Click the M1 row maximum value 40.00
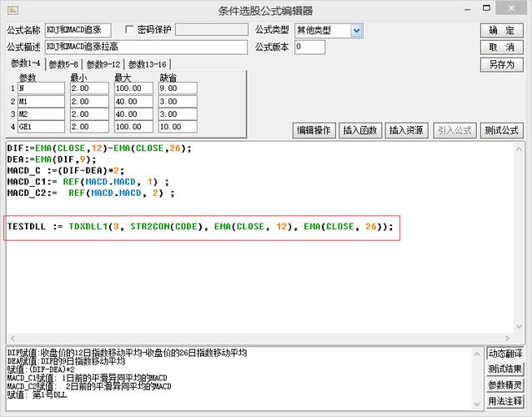This screenshot has height=417, width=532. (133, 102)
